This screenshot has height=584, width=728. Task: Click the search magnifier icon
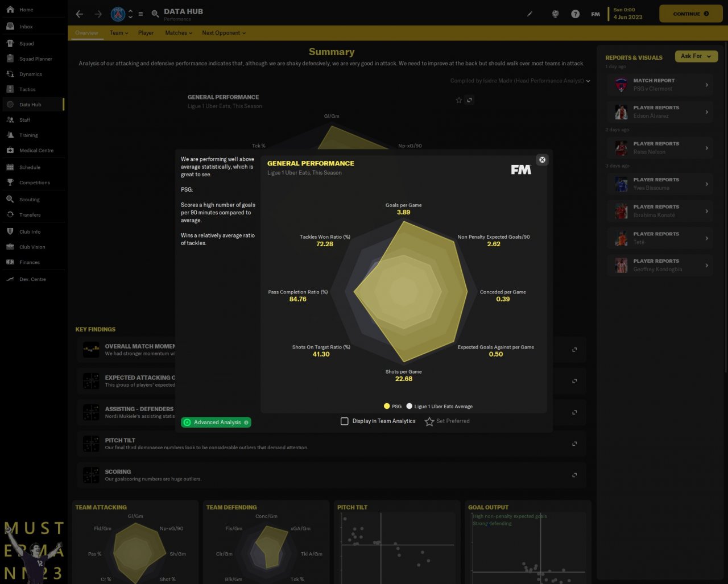(155, 14)
